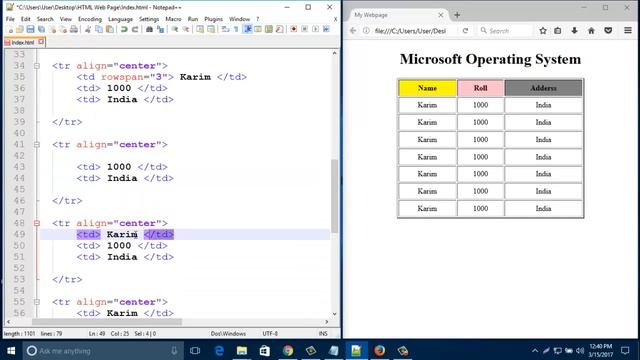Click the editor scroll-down arrow

pos(335,314)
